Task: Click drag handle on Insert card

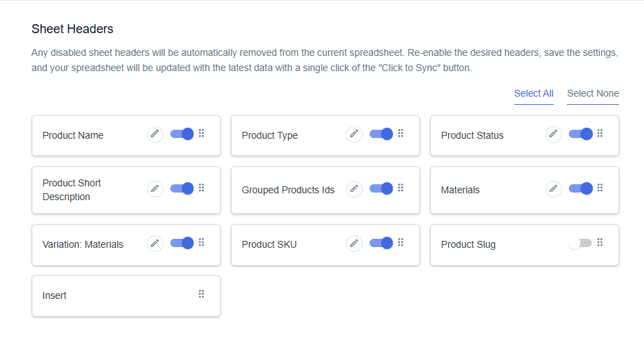Action: pos(201,294)
